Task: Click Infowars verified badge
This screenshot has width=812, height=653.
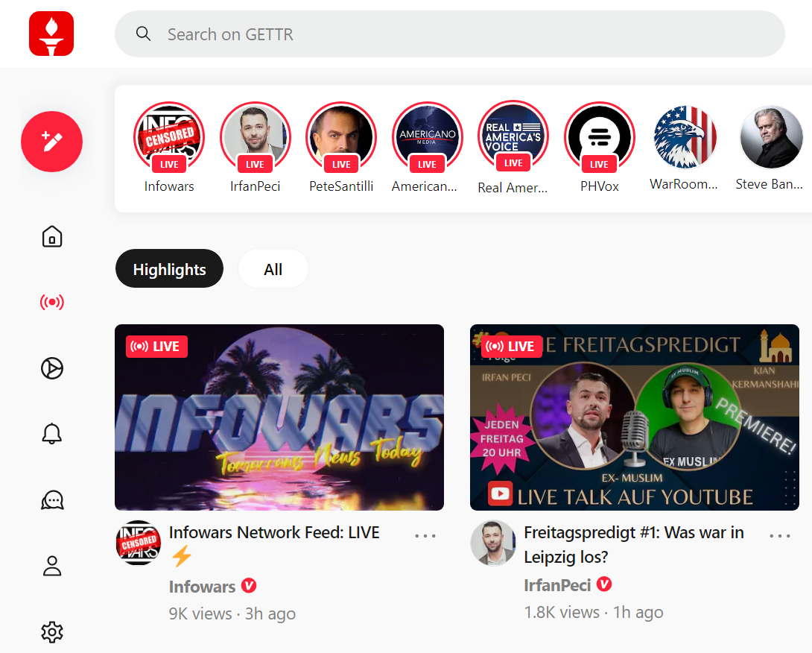Action: coord(249,586)
